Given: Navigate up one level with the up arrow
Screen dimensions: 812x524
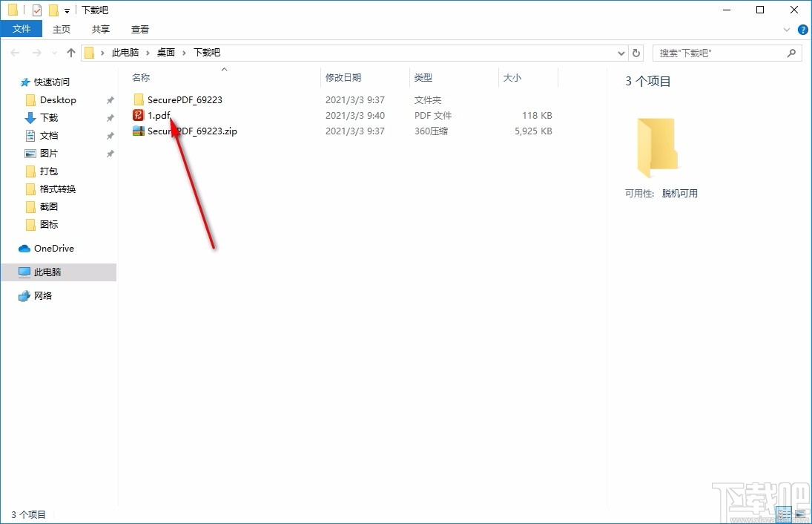Looking at the screenshot, I should [70, 53].
